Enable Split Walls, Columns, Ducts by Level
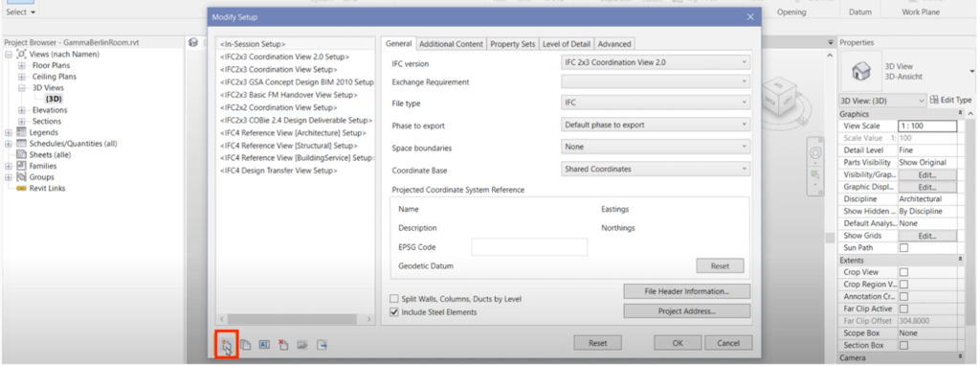The image size is (980, 366). [x=394, y=299]
